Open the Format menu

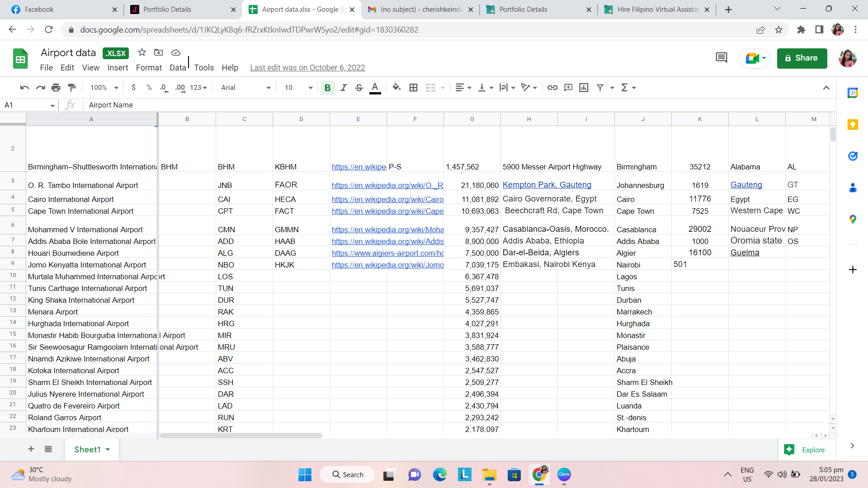pyautogui.click(x=149, y=68)
